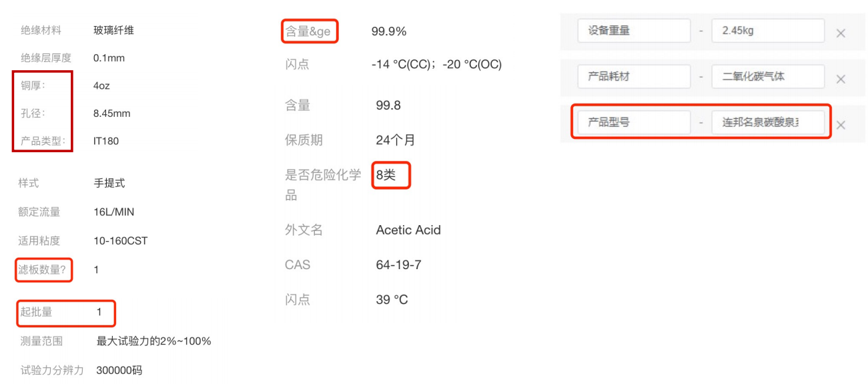Select the 产品耗材 name field

coord(634,77)
